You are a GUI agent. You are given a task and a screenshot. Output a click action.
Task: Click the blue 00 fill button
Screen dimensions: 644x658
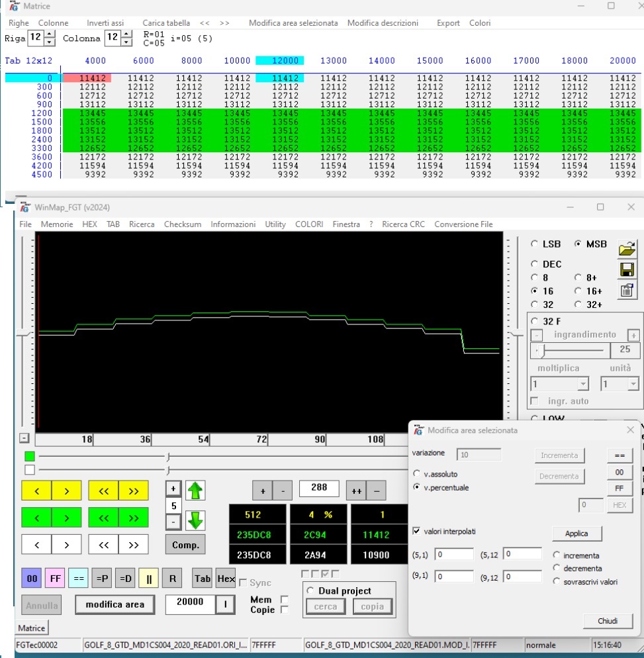coord(32,578)
